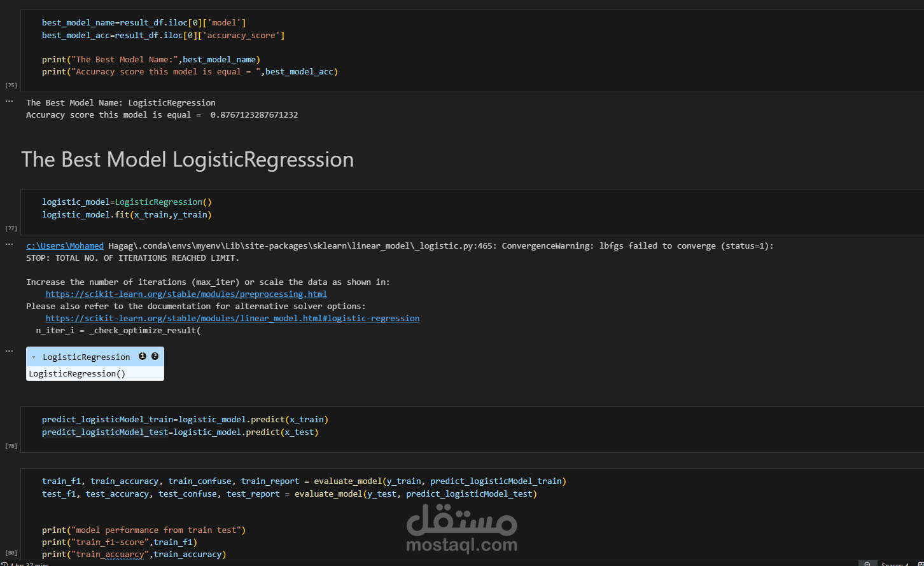
Task: Open output actions menu beside Best Model output
Action: 9,101
